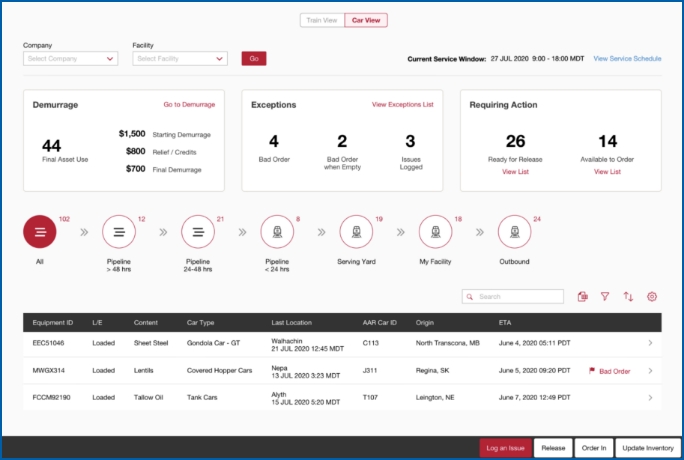This screenshot has height=460, width=684.
Task: Click Covered Hopper Cars cell
Action: point(219,371)
